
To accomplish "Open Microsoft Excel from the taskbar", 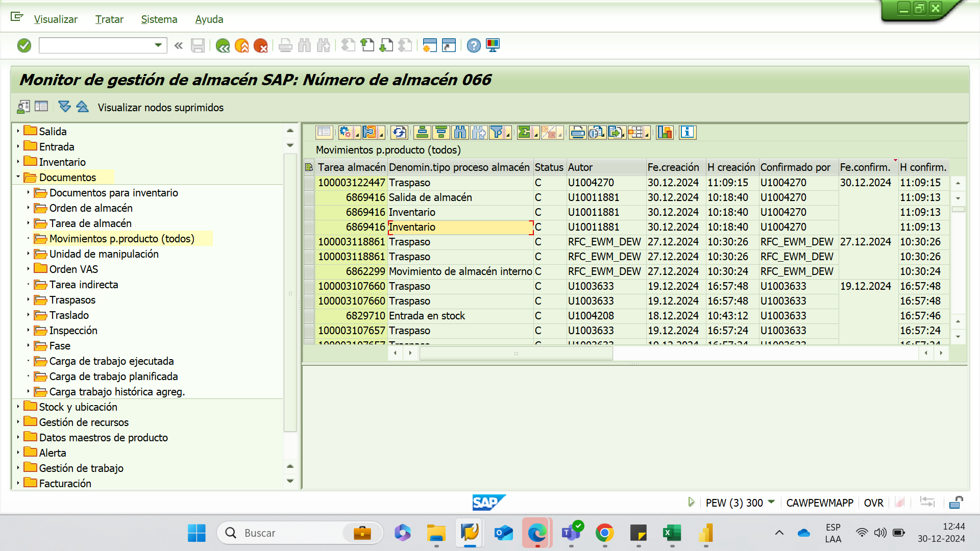I will pos(672,533).
